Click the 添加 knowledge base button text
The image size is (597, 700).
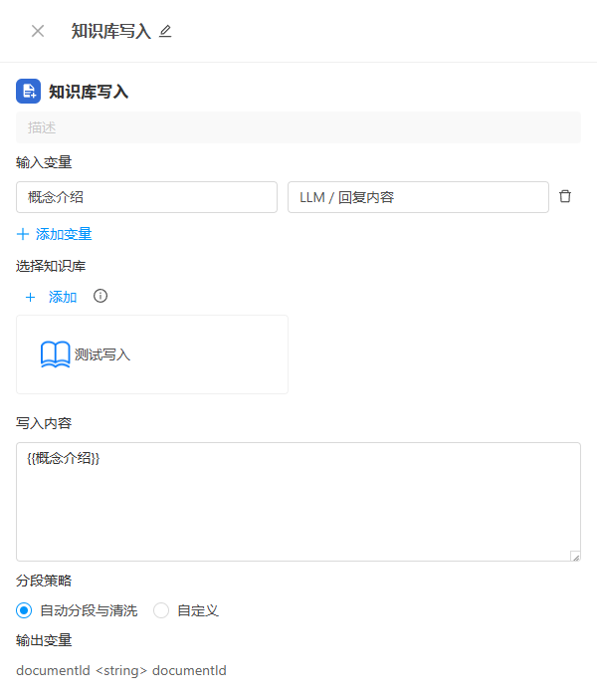[63, 297]
